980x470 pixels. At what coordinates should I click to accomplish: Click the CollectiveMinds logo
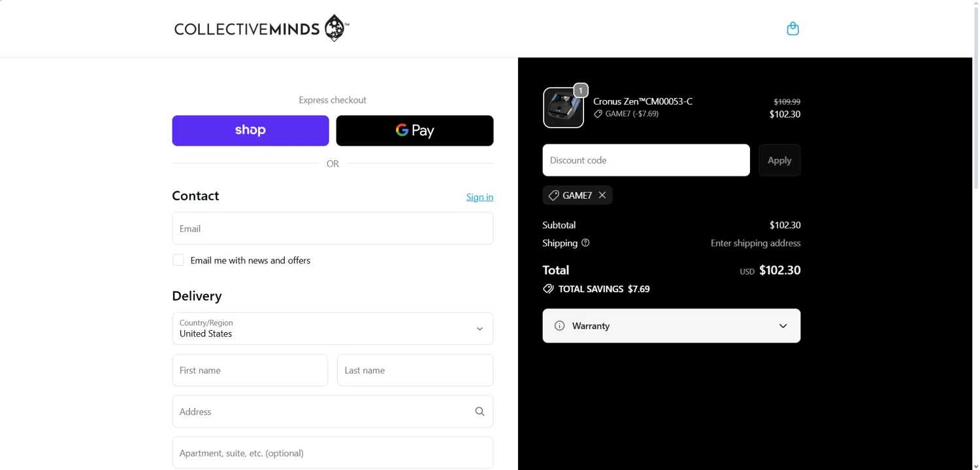(261, 29)
